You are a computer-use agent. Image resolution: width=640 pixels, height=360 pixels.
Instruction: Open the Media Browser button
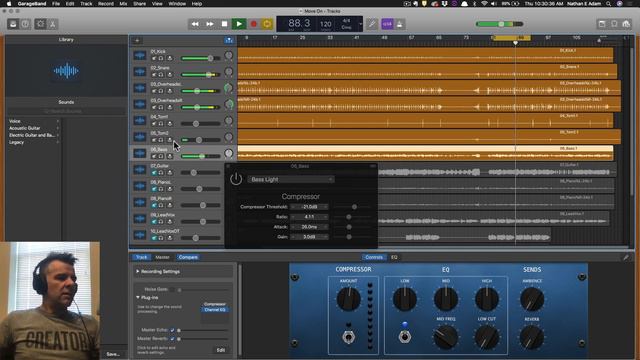click(x=626, y=24)
